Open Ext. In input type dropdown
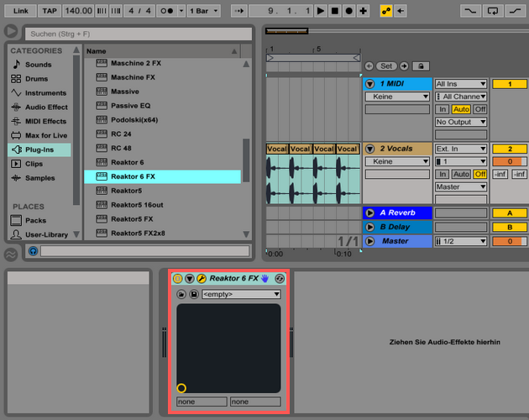The width and height of the screenshot is (529, 420). tap(461, 149)
